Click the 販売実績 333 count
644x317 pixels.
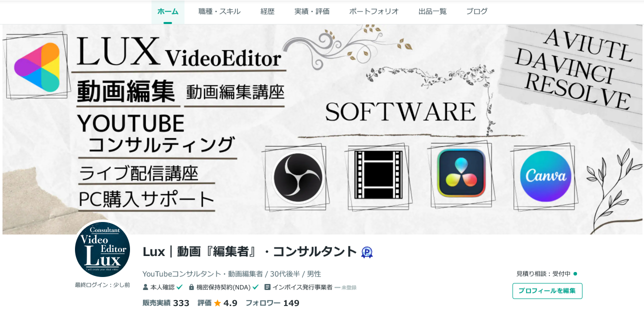pos(166,303)
